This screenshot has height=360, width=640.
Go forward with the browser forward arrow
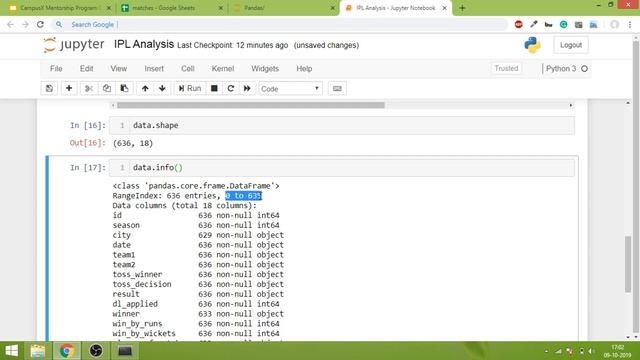click(25, 24)
